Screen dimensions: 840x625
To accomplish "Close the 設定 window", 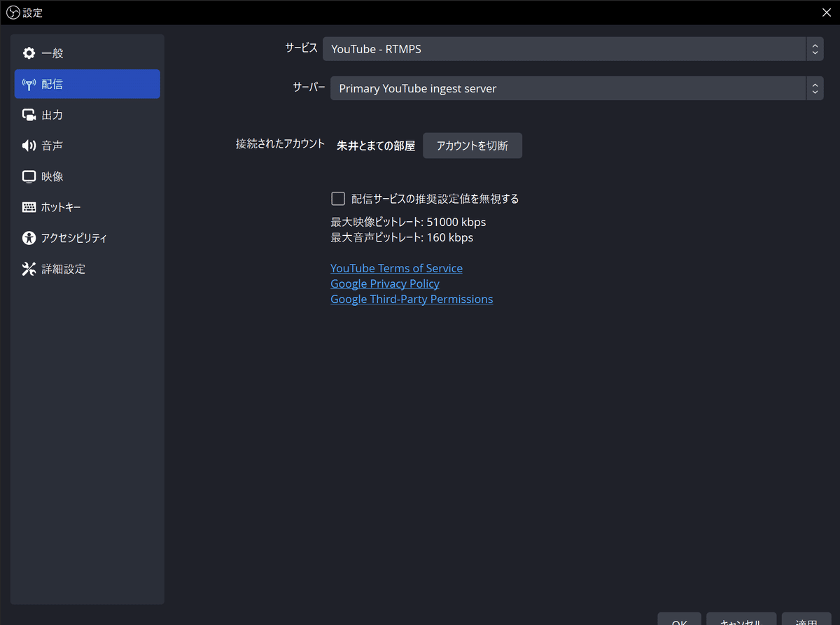I will point(827,12).
